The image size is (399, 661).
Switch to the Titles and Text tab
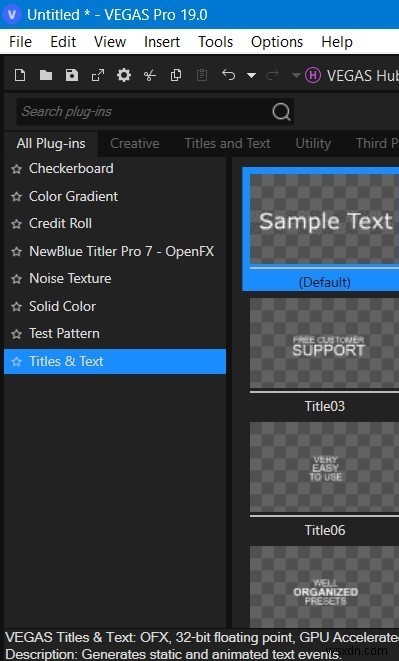227,144
